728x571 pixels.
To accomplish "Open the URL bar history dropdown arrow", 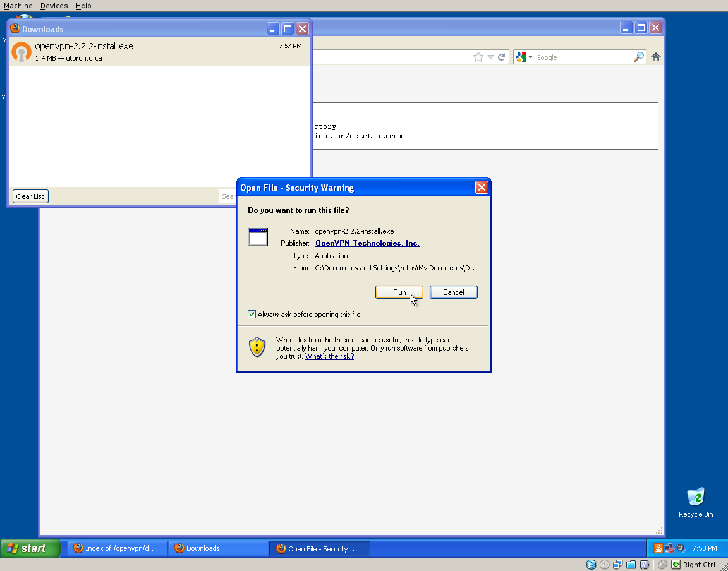I will pos(490,57).
